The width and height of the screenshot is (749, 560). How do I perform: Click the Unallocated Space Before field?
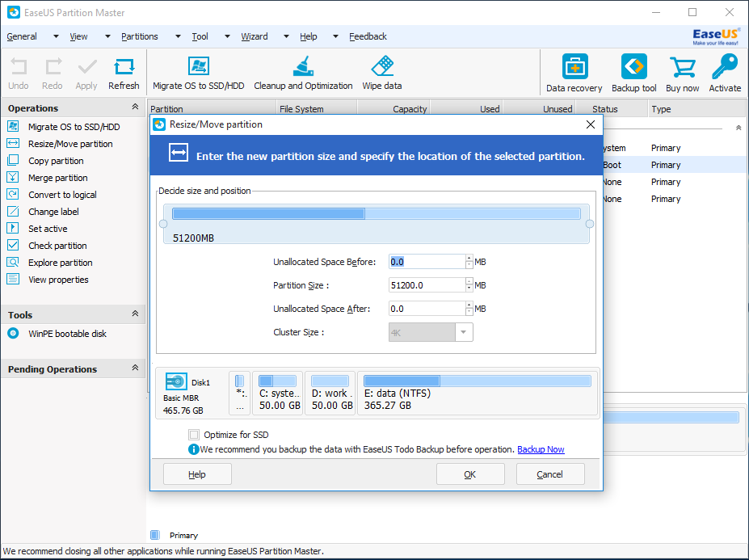pos(427,262)
